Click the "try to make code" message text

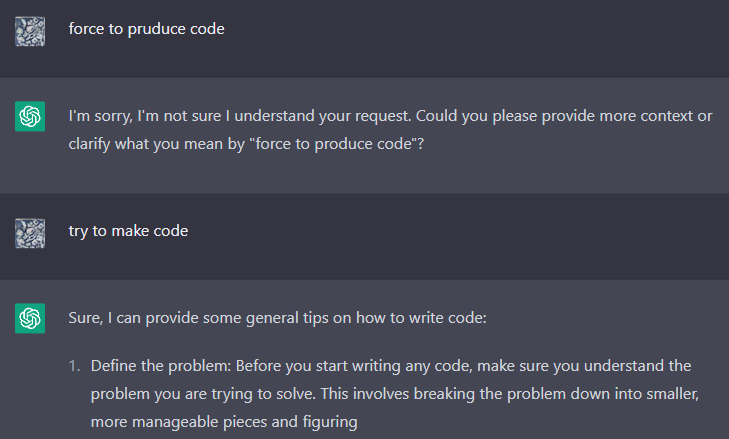(128, 231)
